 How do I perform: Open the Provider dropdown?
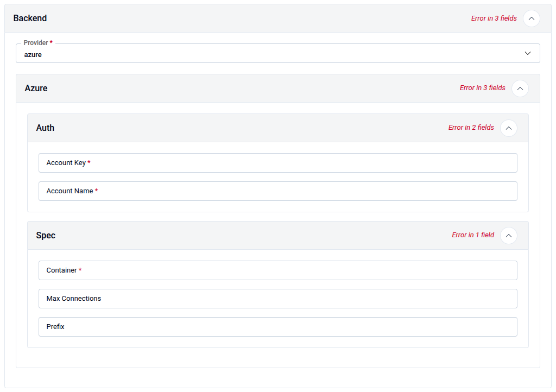coord(278,53)
